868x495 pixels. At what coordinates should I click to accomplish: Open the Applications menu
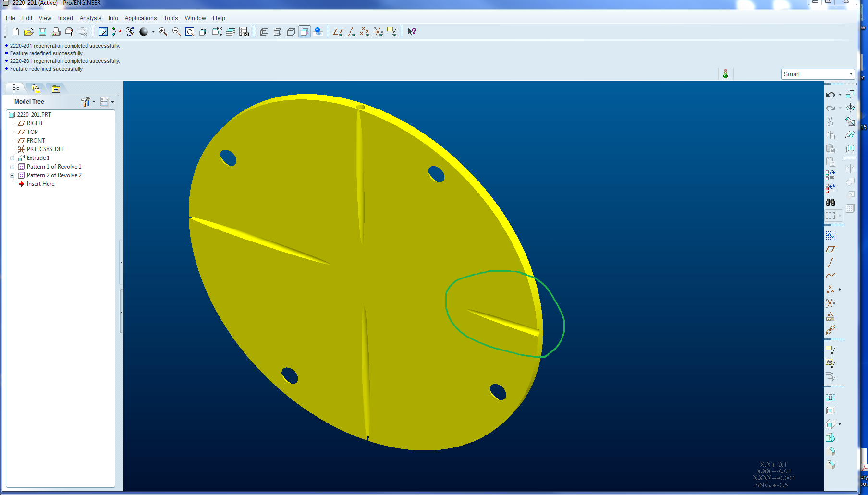[141, 18]
